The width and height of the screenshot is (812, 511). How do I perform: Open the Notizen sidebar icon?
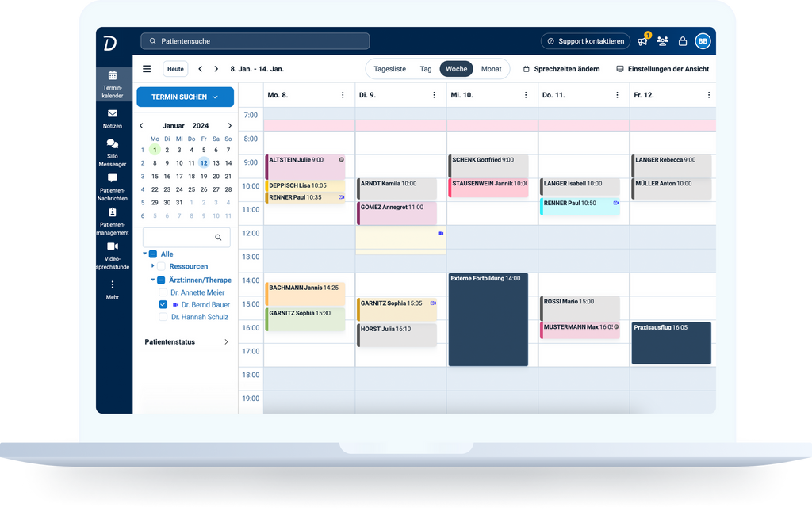pyautogui.click(x=112, y=114)
